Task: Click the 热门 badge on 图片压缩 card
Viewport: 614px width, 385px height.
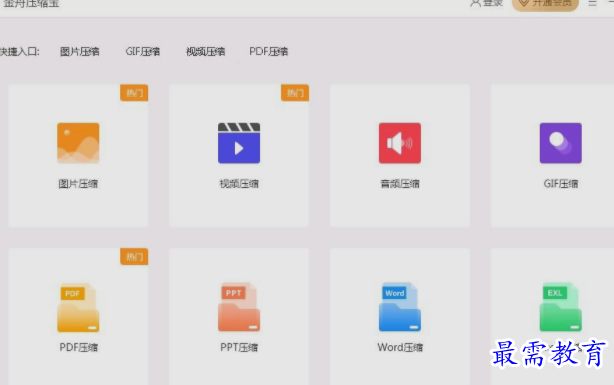Action: tap(134, 93)
